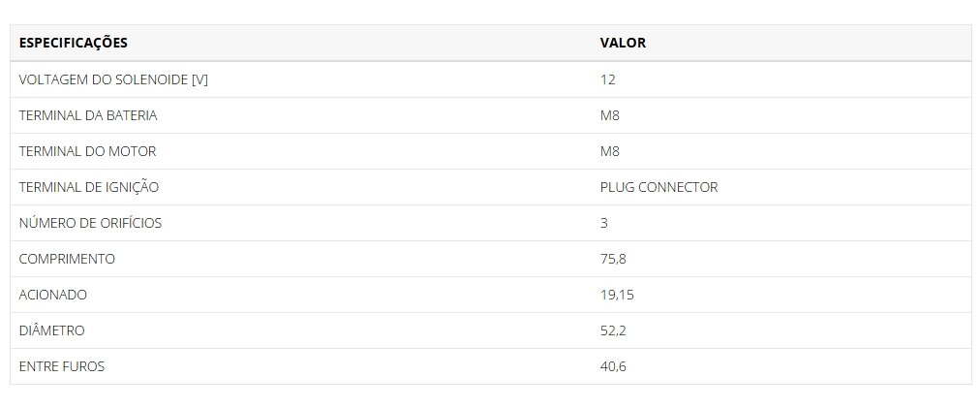Screen dimensions: 980x408
Task: Select the NÚMERO DE ORIFÍCIOS label
Action: [x=91, y=223]
